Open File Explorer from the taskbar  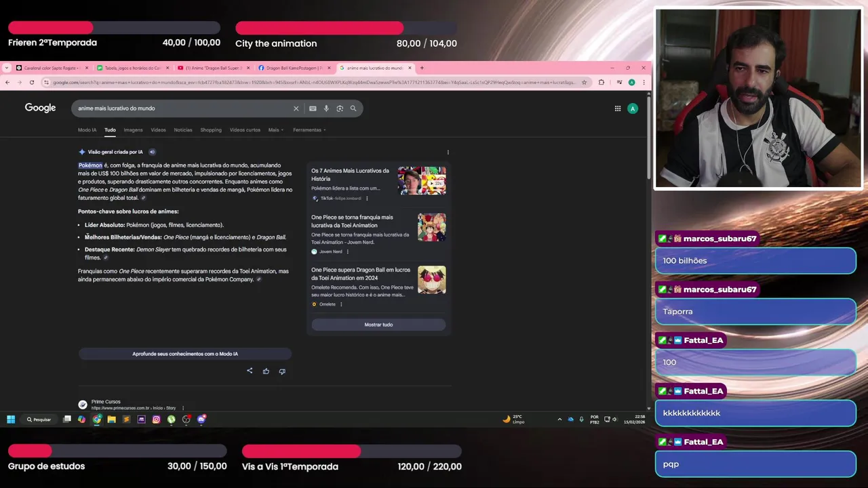pos(111,420)
